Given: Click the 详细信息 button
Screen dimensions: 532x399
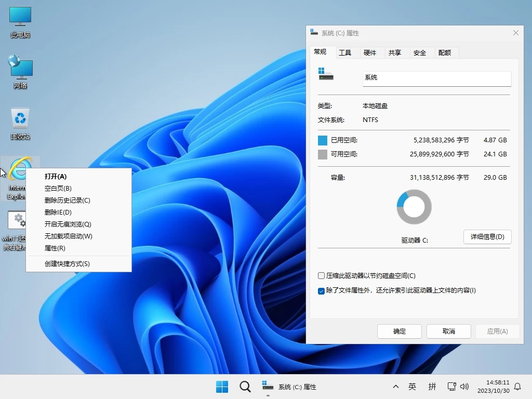Looking at the screenshot, I should (x=487, y=237).
